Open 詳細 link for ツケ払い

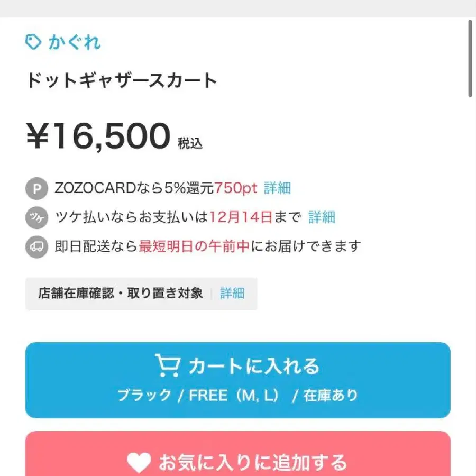click(x=322, y=217)
